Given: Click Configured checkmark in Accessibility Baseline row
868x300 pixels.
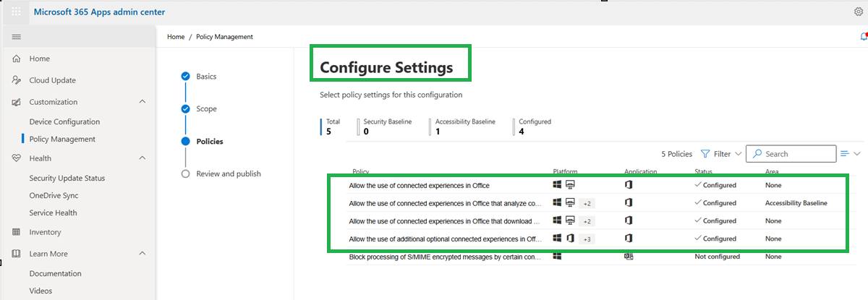Looking at the screenshot, I should (x=697, y=203).
